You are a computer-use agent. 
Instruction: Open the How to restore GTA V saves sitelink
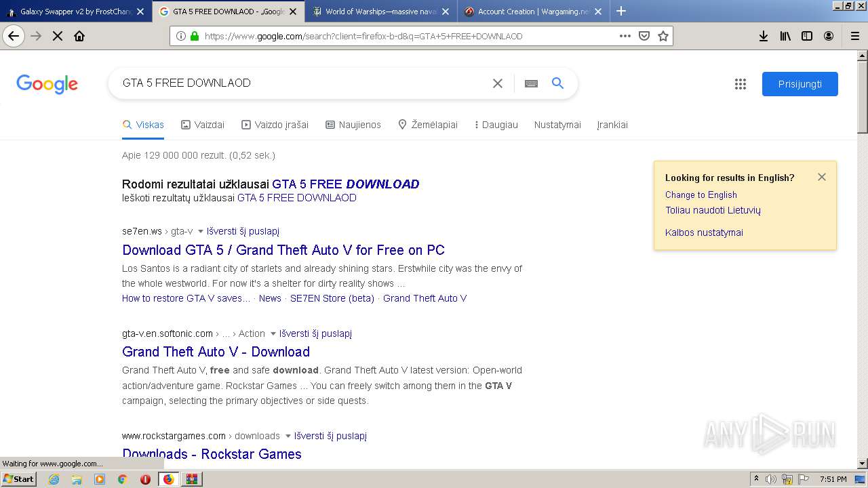pyautogui.click(x=186, y=298)
